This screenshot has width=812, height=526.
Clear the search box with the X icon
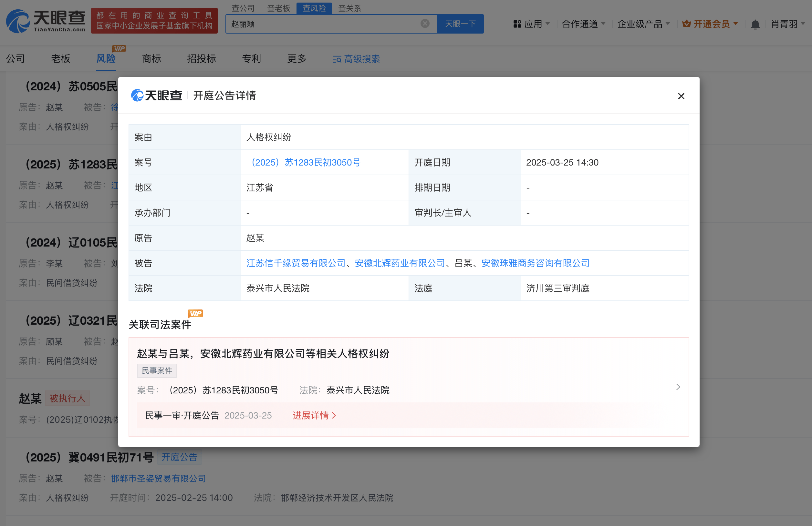425,24
